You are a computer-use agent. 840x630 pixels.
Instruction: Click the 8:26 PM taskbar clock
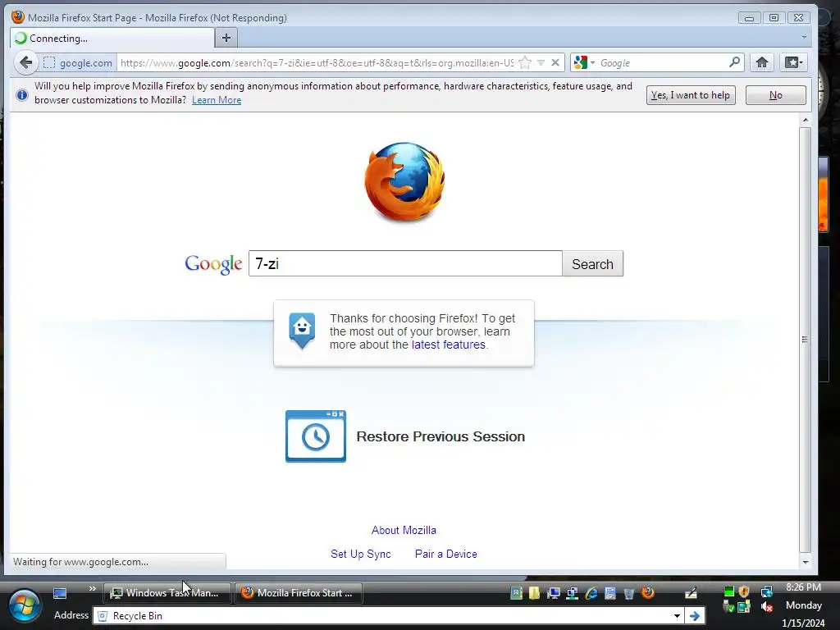tap(803, 587)
